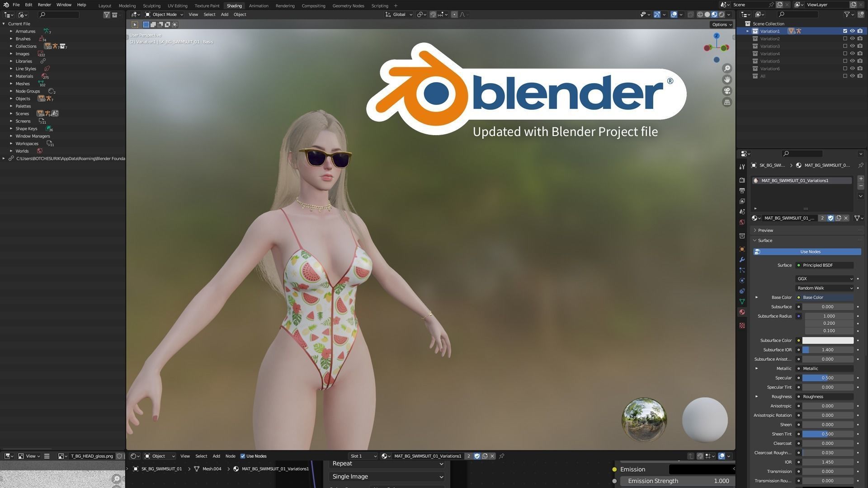Open Global transform orientation dropdown
Viewport: 868px width, 488px height.
[399, 14]
